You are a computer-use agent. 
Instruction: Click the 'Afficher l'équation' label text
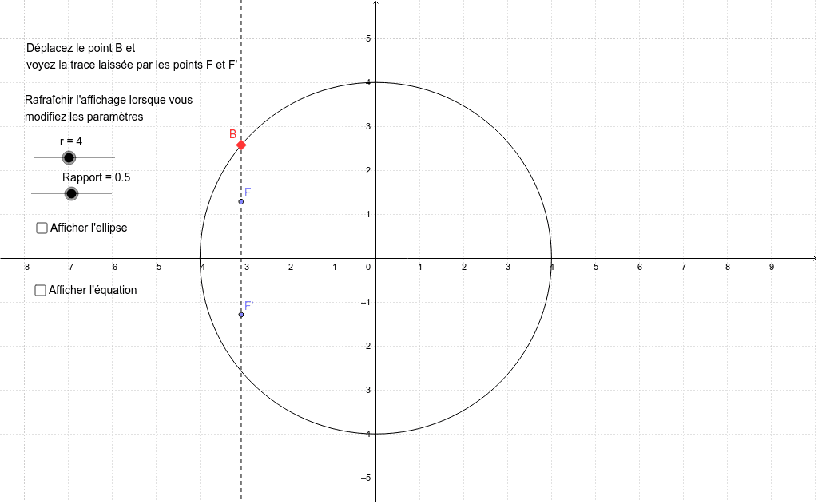click(x=93, y=290)
